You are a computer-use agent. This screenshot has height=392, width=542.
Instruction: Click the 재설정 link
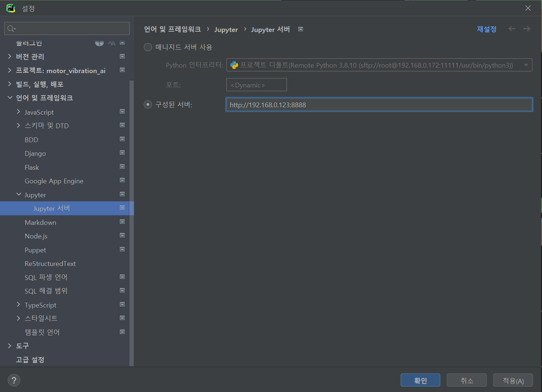pyautogui.click(x=486, y=29)
